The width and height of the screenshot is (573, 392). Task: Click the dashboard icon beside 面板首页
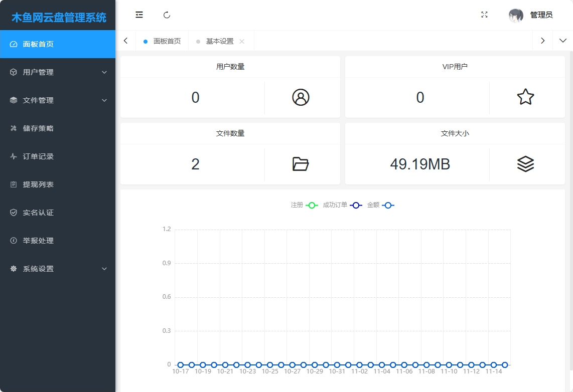pos(14,44)
